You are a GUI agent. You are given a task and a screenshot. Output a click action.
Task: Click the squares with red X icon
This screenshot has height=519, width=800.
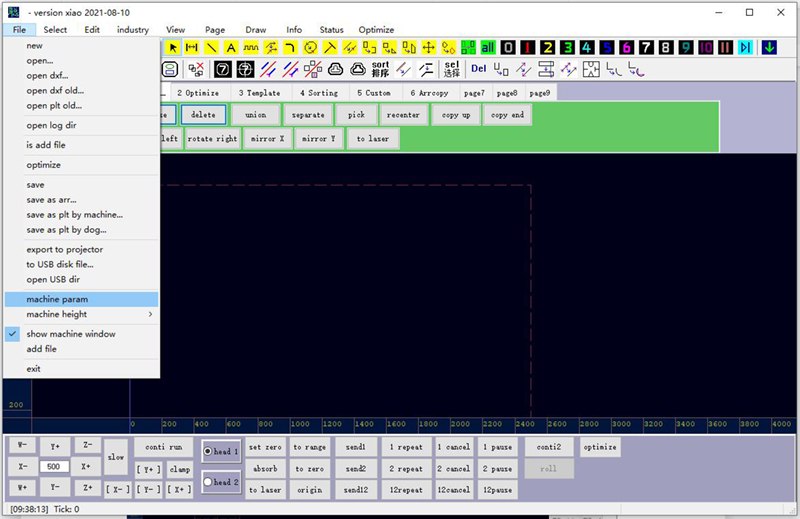(196, 69)
